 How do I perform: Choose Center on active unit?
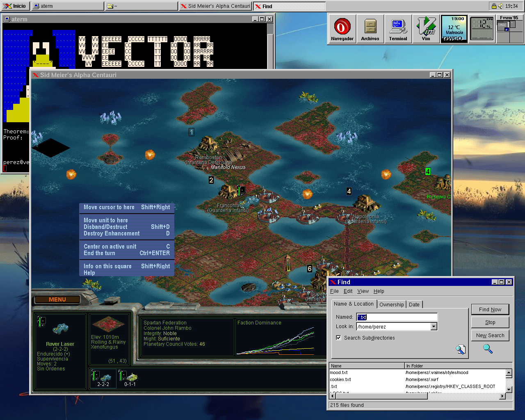pos(127,247)
